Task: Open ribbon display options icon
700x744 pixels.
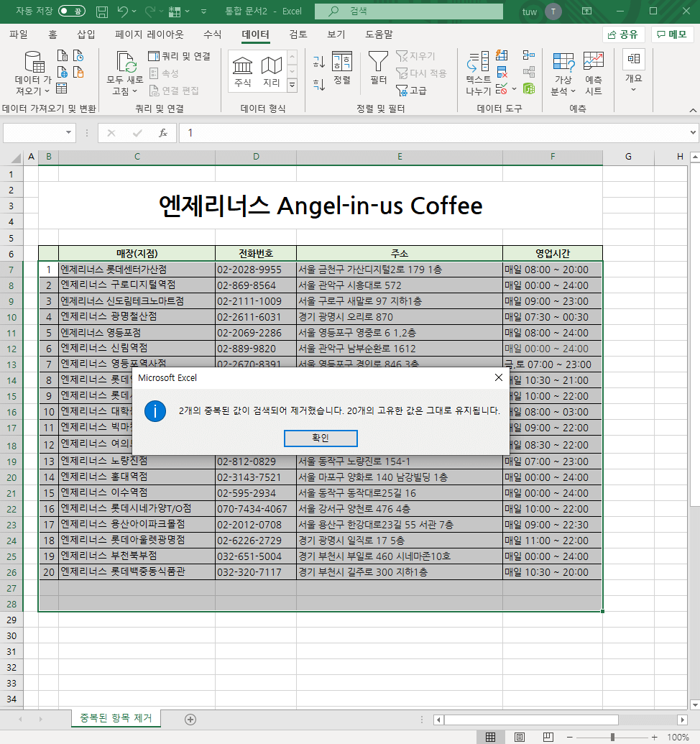Action: 586,11
